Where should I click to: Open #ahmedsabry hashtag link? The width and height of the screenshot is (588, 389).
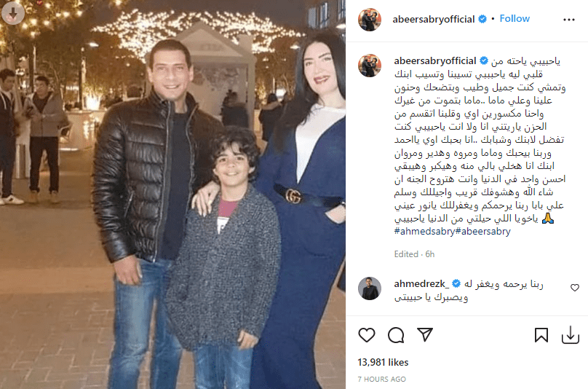(x=424, y=232)
